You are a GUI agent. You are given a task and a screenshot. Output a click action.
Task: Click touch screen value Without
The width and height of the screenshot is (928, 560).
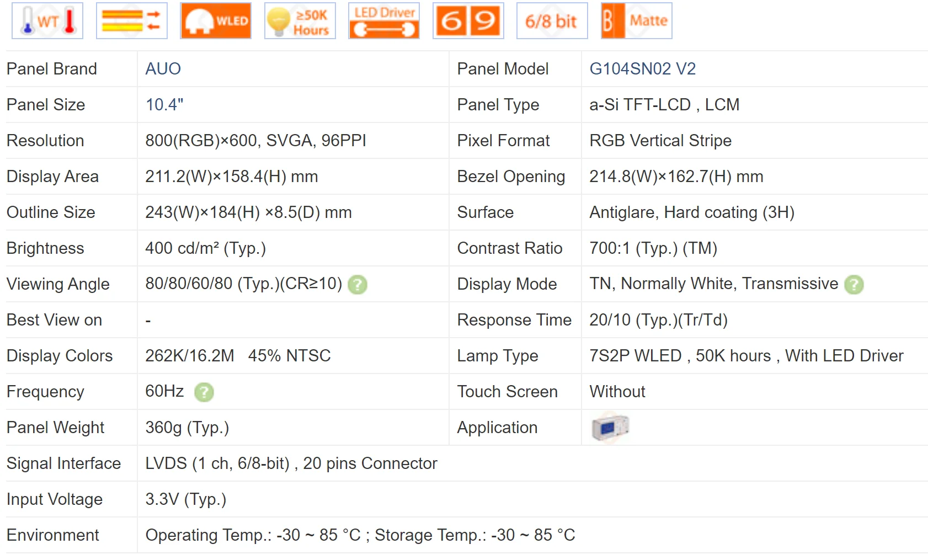(x=617, y=392)
